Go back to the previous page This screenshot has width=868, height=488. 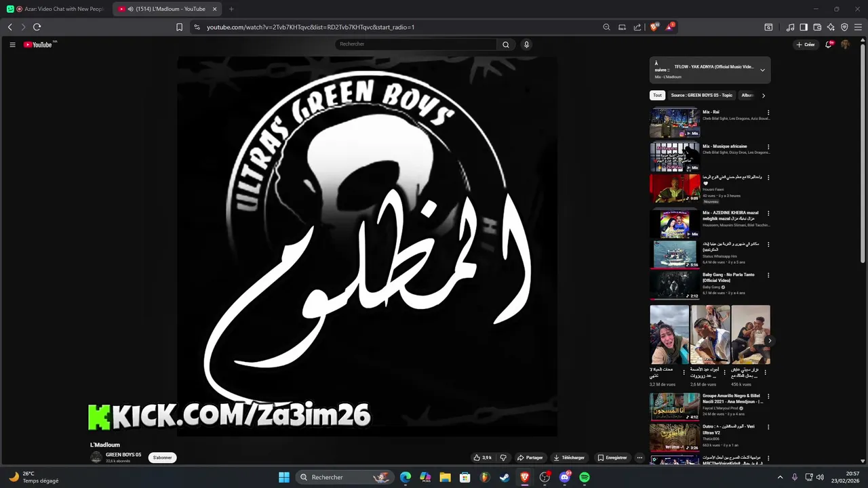(9, 27)
